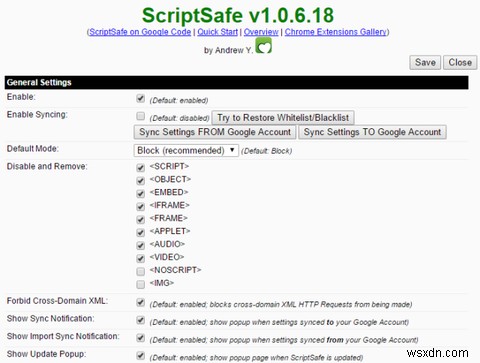Viewport: 480px width, 363px height.
Task: Click the Default Mode label
Action: [x=33, y=149]
